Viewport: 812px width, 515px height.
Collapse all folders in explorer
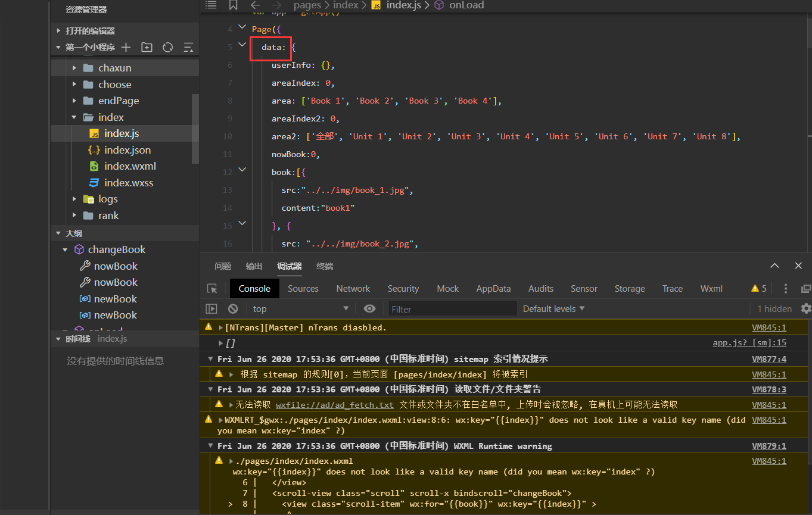point(188,47)
